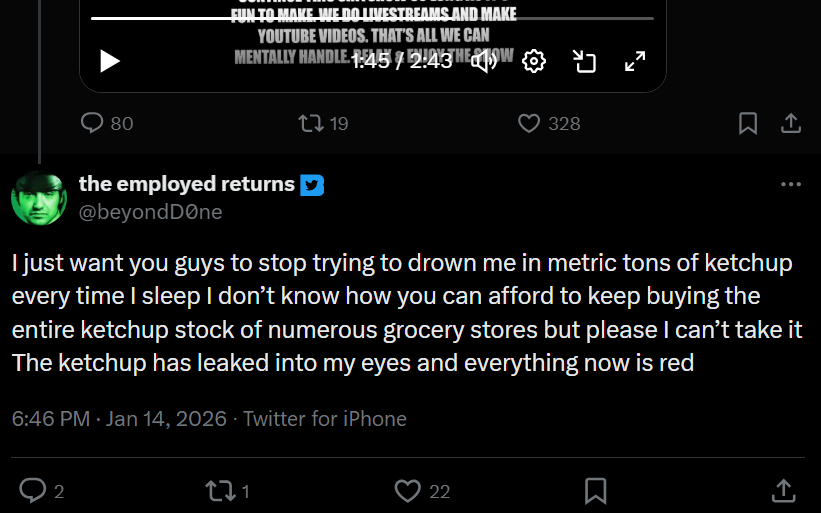821x513 pixels.
Task: Visit the @beyondD0ne handle link
Action: click(151, 212)
